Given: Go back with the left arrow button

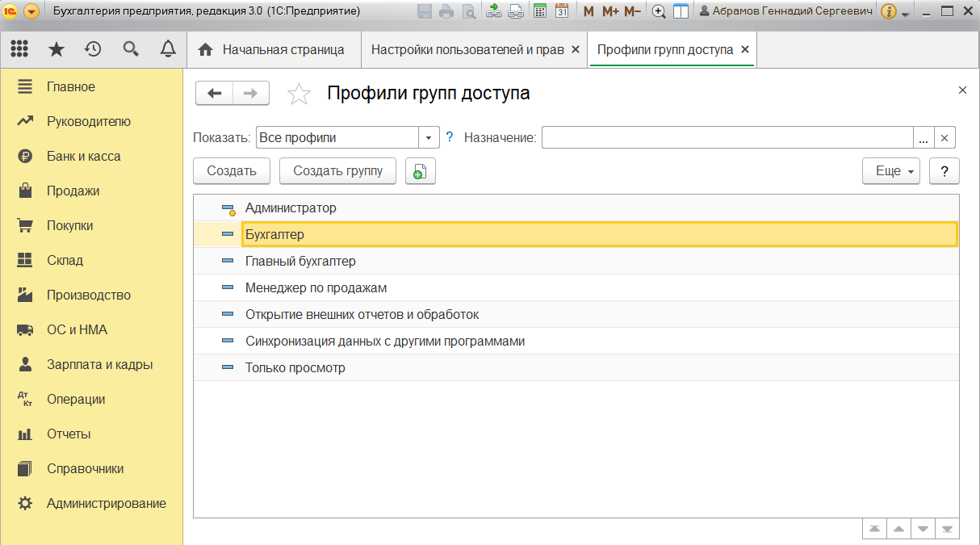Looking at the screenshot, I should pos(214,94).
